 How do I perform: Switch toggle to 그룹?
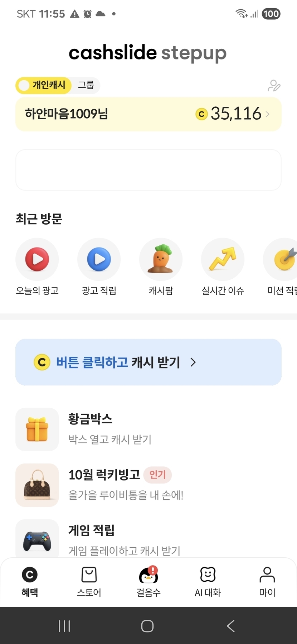click(86, 85)
